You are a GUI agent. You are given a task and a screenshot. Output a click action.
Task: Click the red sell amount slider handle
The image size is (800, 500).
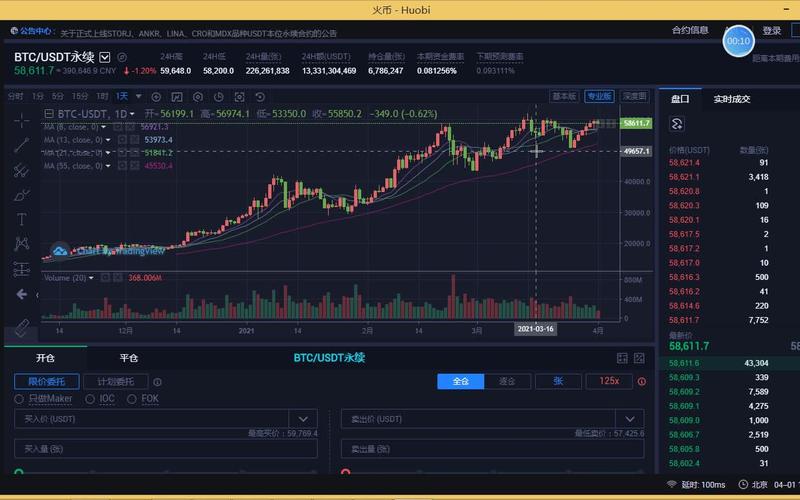click(345, 473)
